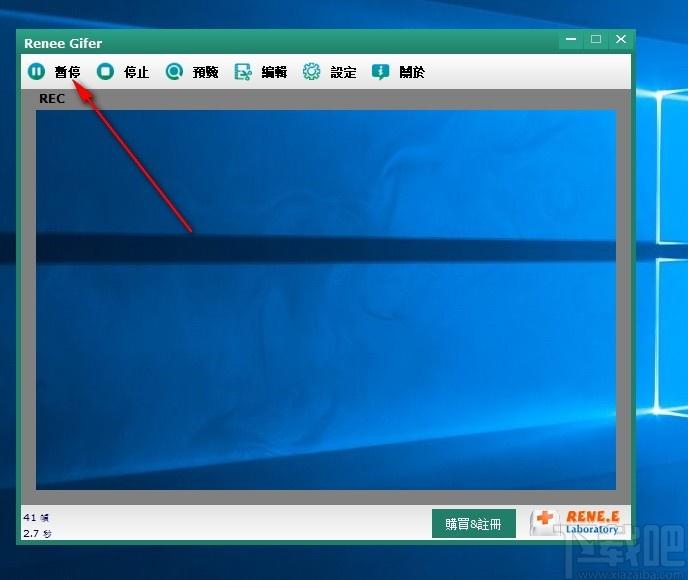Image resolution: width=688 pixels, height=580 pixels.
Task: Click the REC indicator text
Action: pyautogui.click(x=52, y=99)
